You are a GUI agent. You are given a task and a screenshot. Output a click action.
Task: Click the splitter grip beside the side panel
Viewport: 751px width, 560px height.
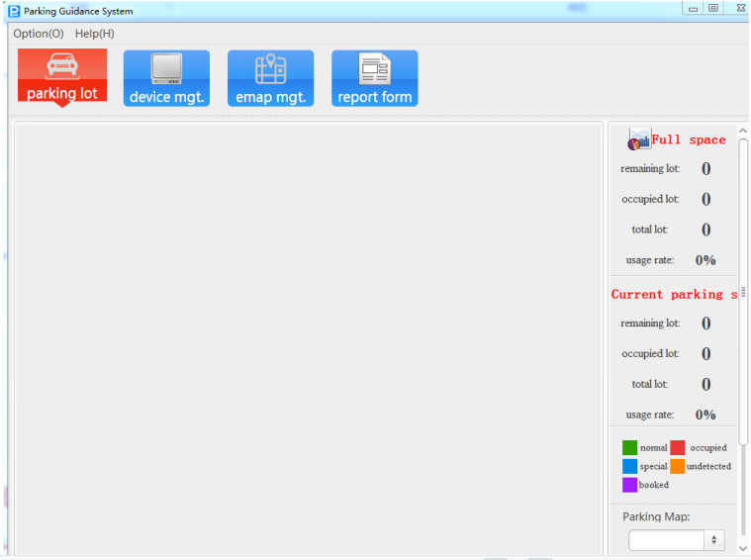click(x=743, y=292)
